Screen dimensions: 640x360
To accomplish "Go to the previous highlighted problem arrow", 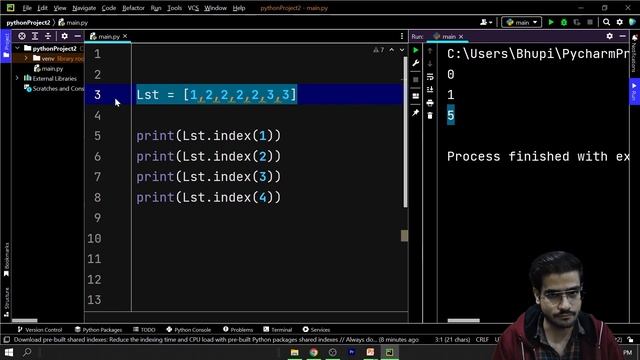I will pos(391,50).
